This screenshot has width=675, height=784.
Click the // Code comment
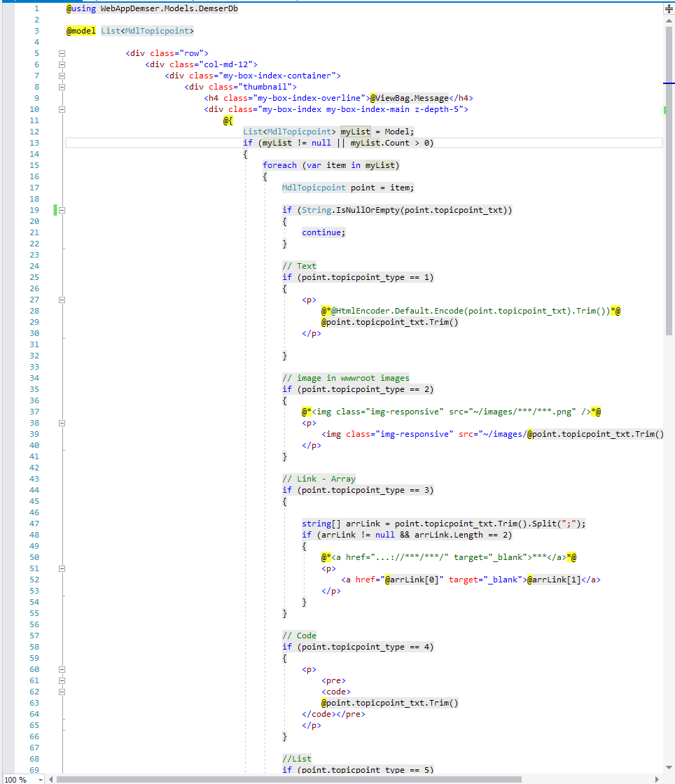(x=299, y=636)
